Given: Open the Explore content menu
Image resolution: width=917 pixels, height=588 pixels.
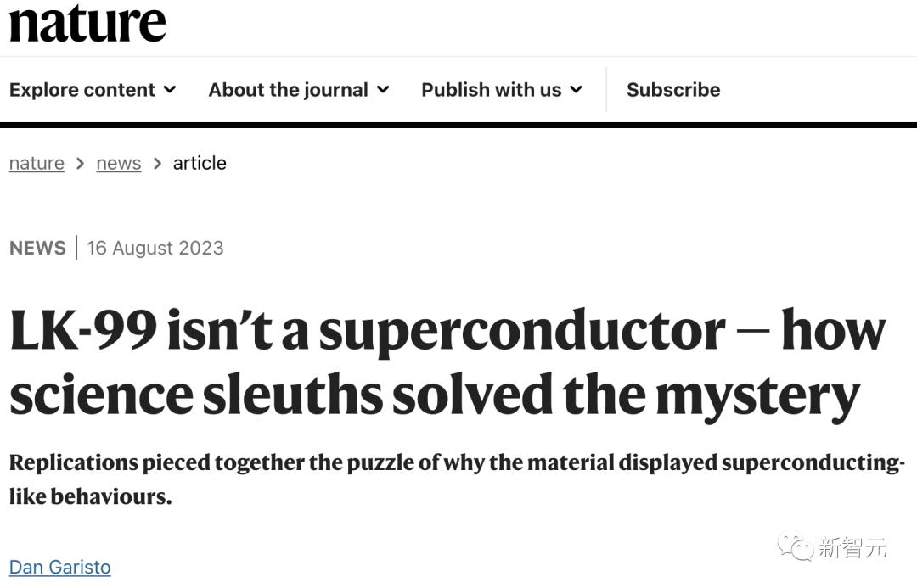Looking at the screenshot, I should 93,89.
